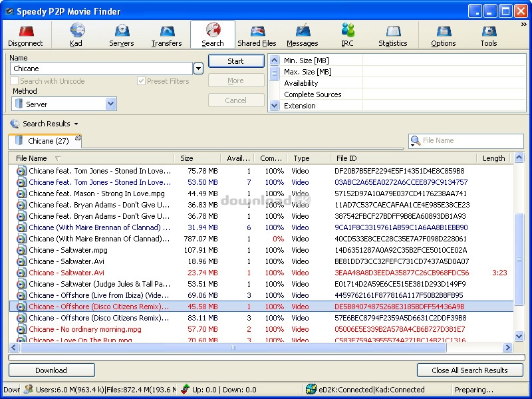Image resolution: width=532 pixels, height=399 pixels.
Task: Expand the Search Results dropdown arrow
Action: [76, 124]
